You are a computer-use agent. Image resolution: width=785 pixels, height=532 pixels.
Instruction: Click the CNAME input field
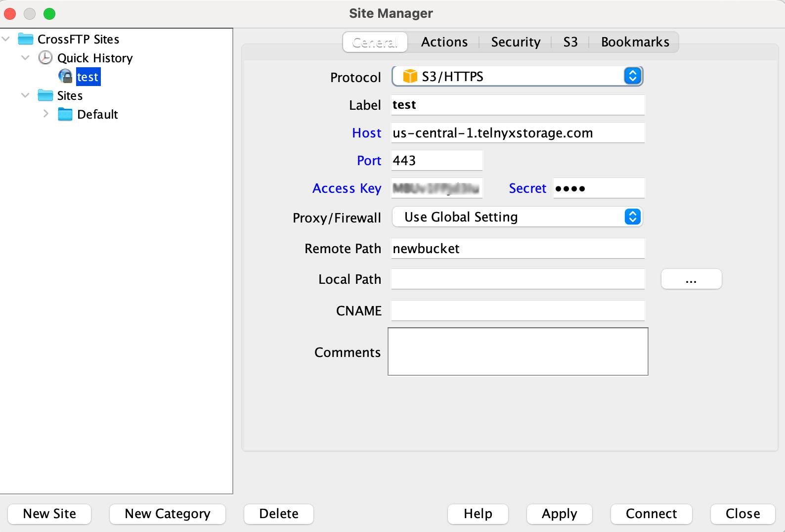[x=518, y=311]
